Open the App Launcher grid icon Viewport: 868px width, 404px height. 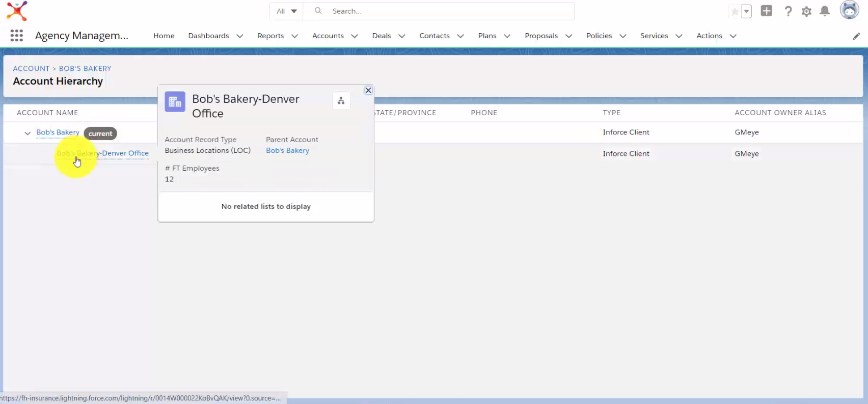(x=16, y=36)
